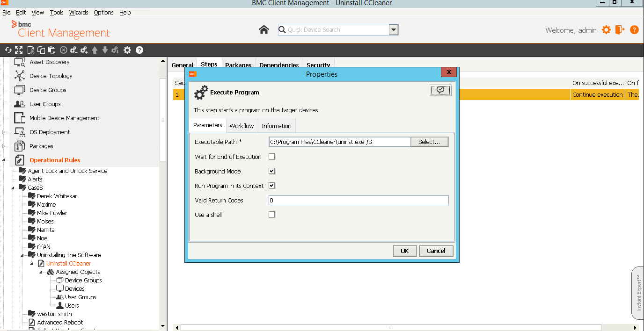The width and height of the screenshot is (644, 331).
Task: Select the User Groups sidebar node
Action: [x=45, y=104]
